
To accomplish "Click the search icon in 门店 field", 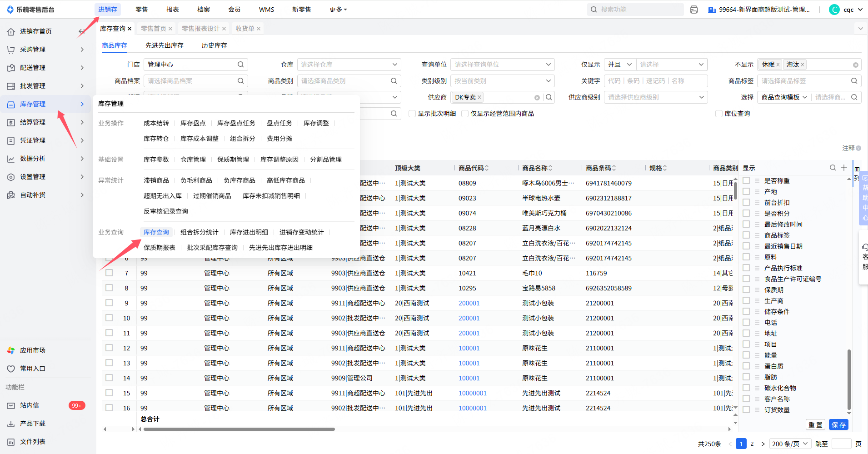I will 240,65.
